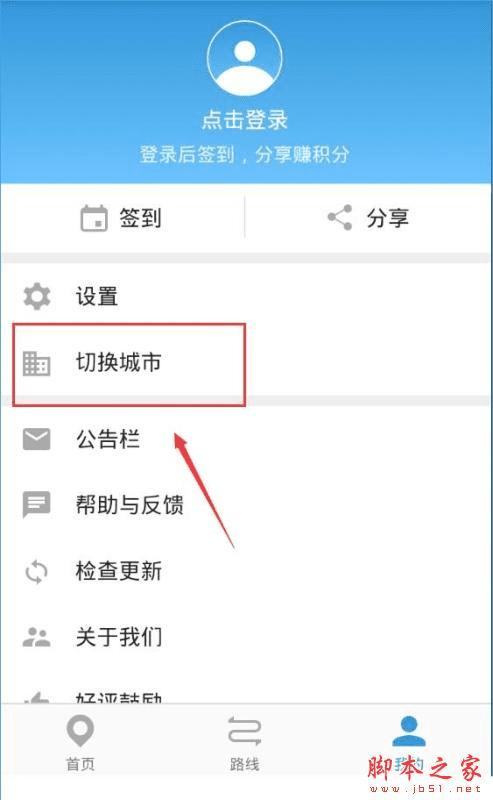Switch to the 首页 home tab
The image size is (493, 800).
pyautogui.click(x=81, y=743)
